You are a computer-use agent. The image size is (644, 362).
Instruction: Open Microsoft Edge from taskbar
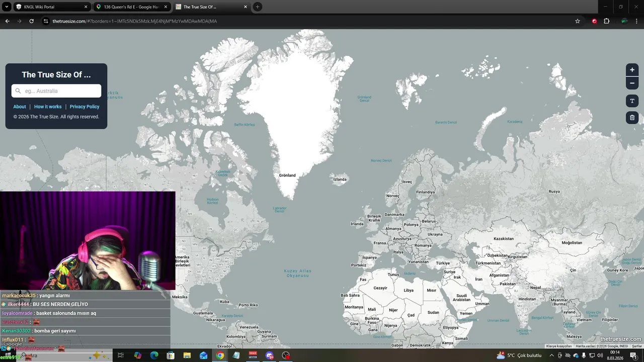pyautogui.click(x=154, y=355)
